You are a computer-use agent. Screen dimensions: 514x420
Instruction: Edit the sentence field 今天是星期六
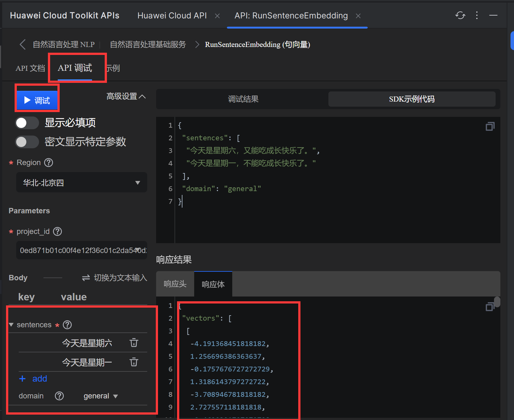pos(87,343)
